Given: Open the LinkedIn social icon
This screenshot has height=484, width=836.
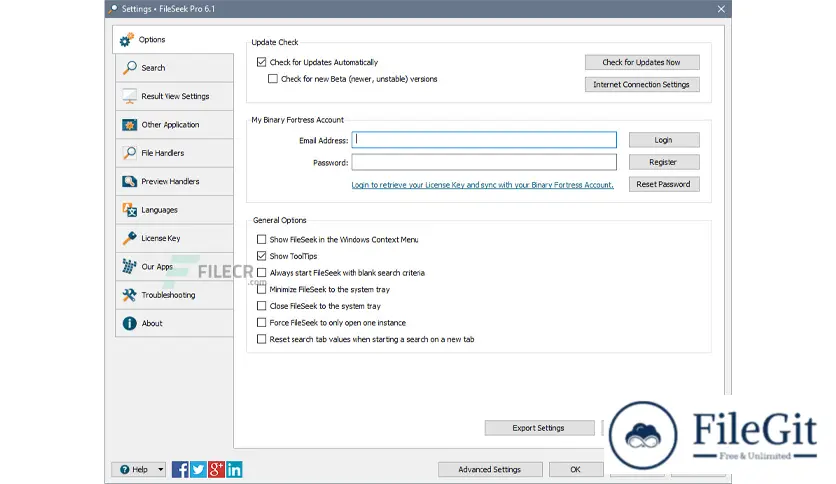Looking at the screenshot, I should (234, 469).
